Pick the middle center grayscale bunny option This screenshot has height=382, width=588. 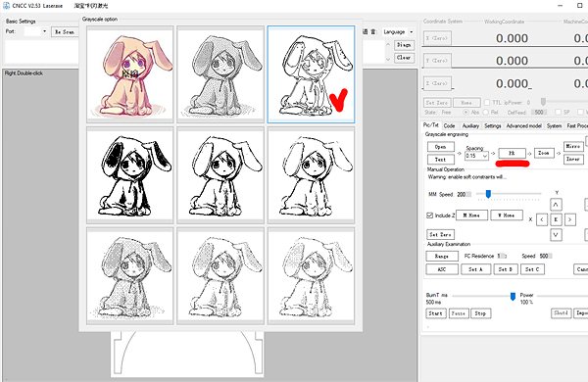click(x=220, y=175)
